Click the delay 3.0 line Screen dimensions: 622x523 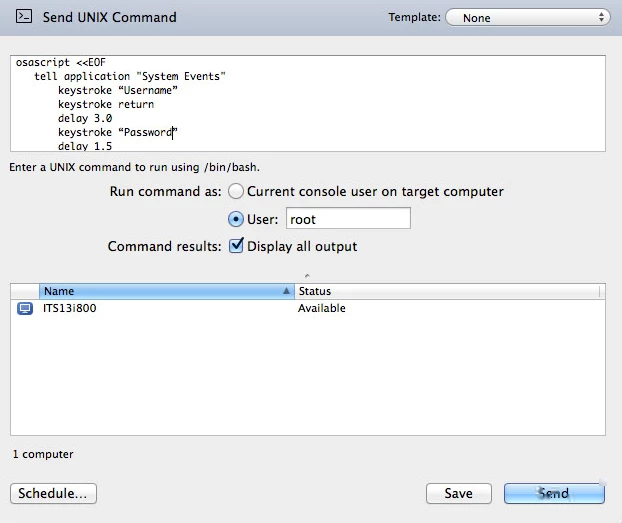85,118
